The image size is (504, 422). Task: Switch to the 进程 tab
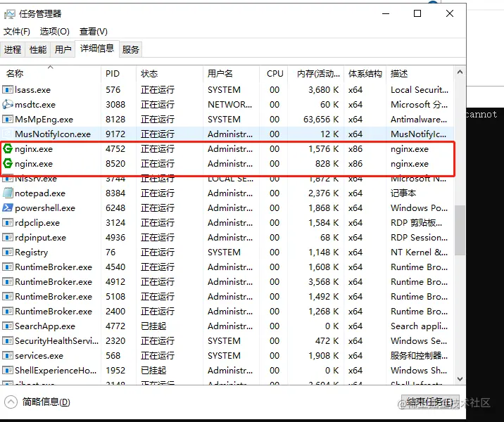[13, 49]
